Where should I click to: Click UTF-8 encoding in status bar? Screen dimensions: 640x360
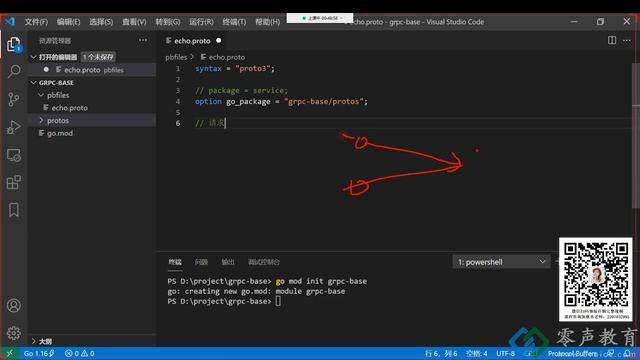point(505,353)
